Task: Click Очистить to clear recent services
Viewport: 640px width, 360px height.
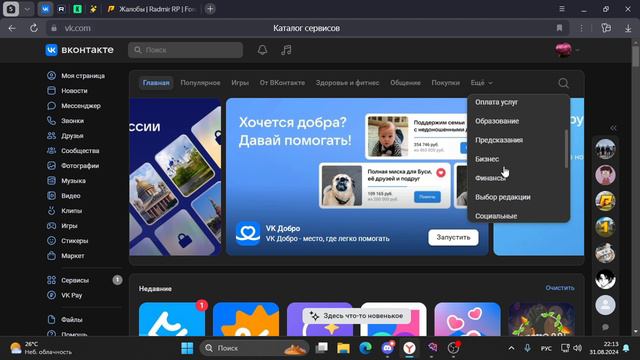Action: tap(560, 288)
